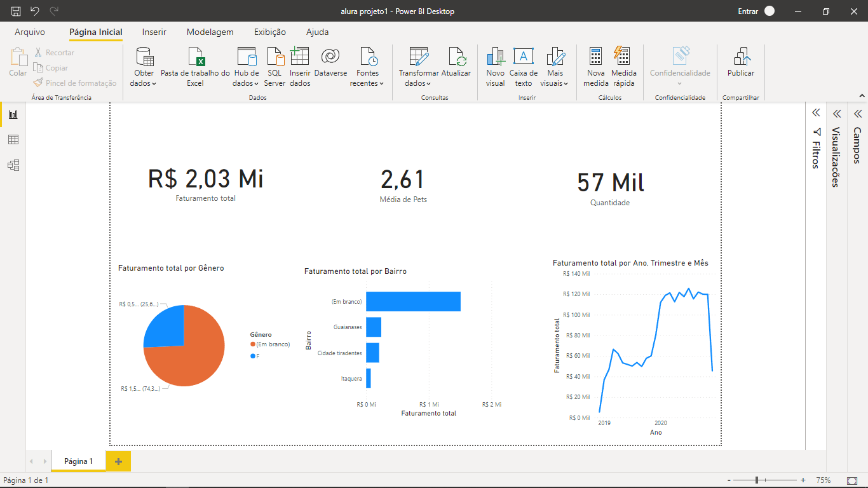Open the Inserir ribbon tab
The image size is (868, 488).
tap(154, 32)
